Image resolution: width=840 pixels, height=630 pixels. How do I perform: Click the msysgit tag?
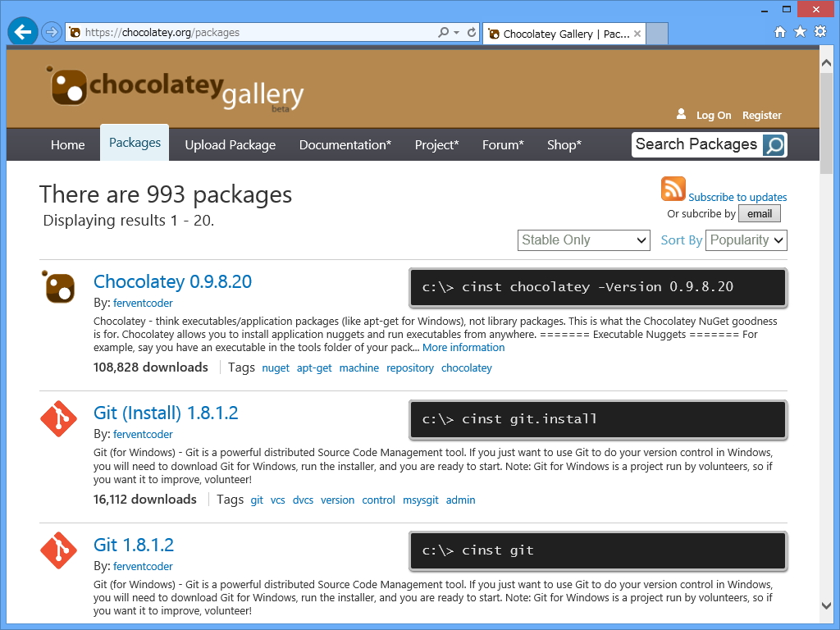tap(421, 500)
